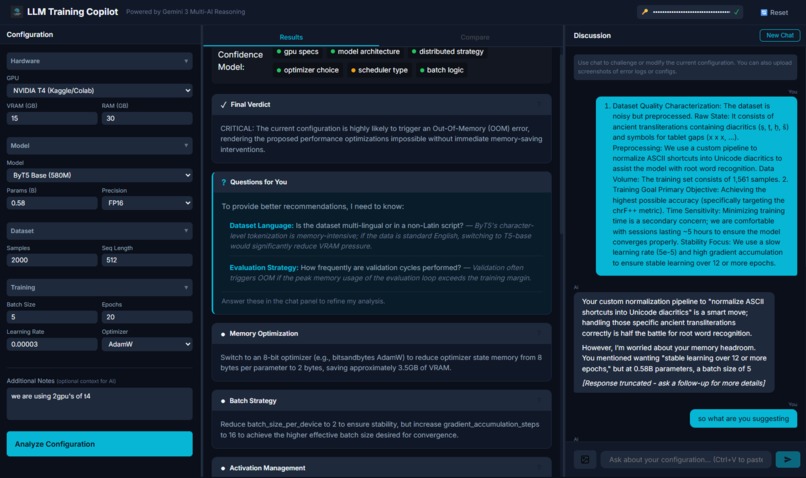Screen dimensions: 806x478
Task: Start a New Chat in Discussion panel
Action: pyautogui.click(x=779, y=35)
